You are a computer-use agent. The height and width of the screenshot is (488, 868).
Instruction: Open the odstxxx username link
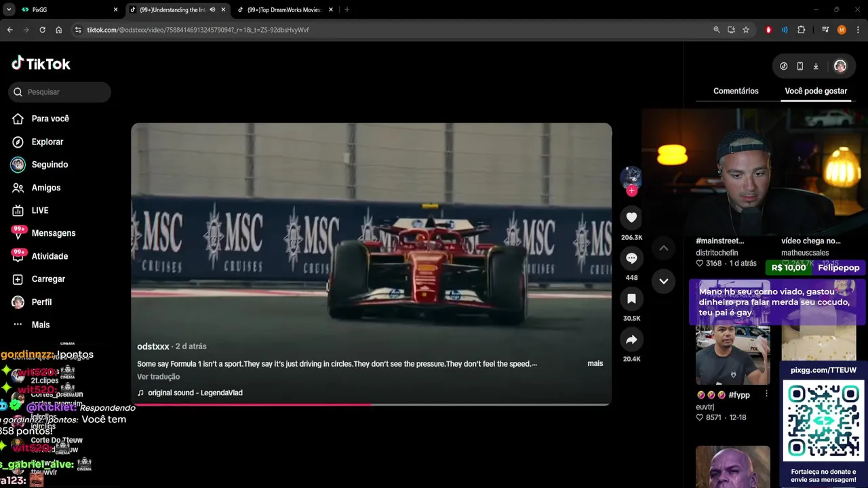[x=153, y=346]
